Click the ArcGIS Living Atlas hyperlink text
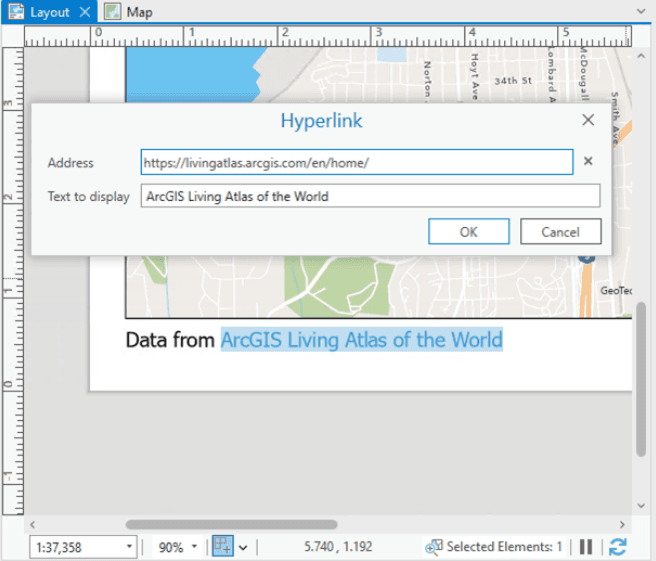 point(361,340)
